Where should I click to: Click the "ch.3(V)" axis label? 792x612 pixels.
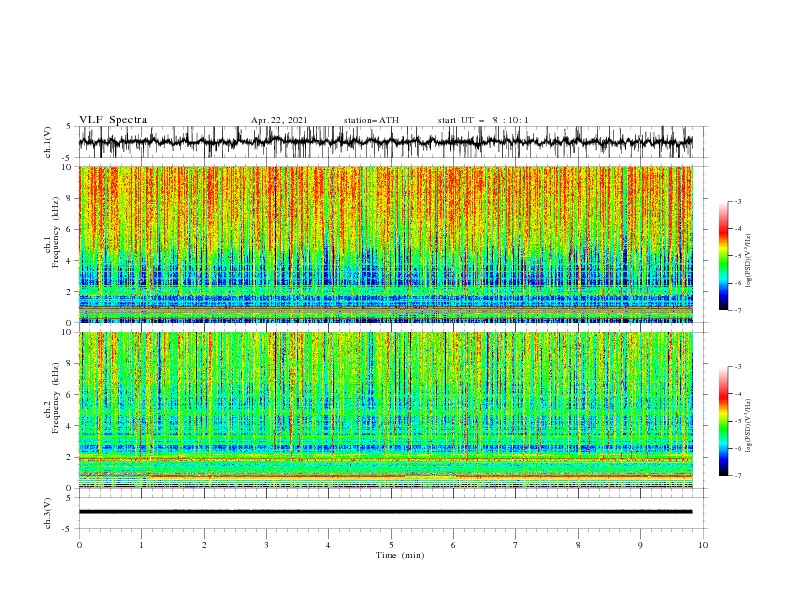pos(48,513)
